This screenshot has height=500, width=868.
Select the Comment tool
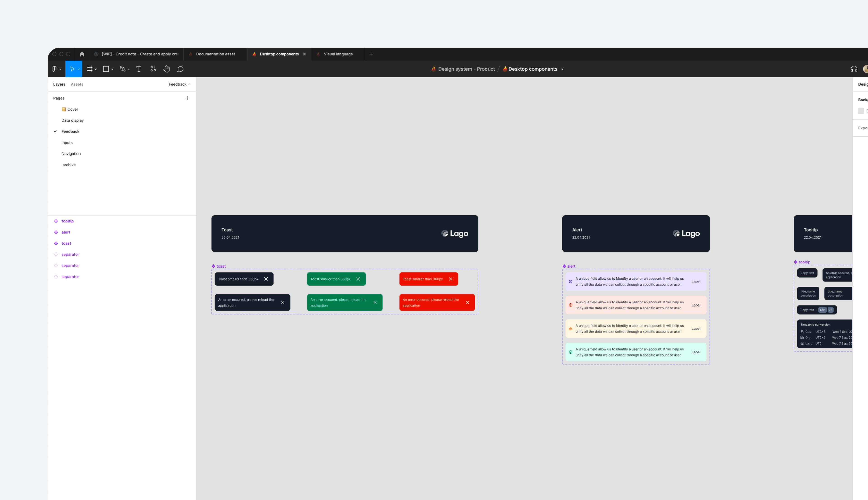(180, 69)
